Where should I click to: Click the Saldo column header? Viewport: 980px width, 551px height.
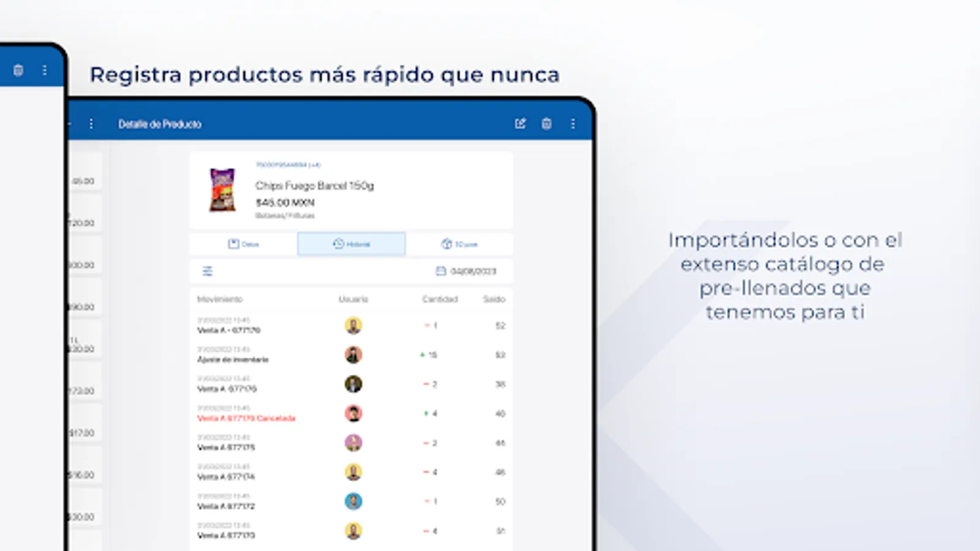(494, 299)
